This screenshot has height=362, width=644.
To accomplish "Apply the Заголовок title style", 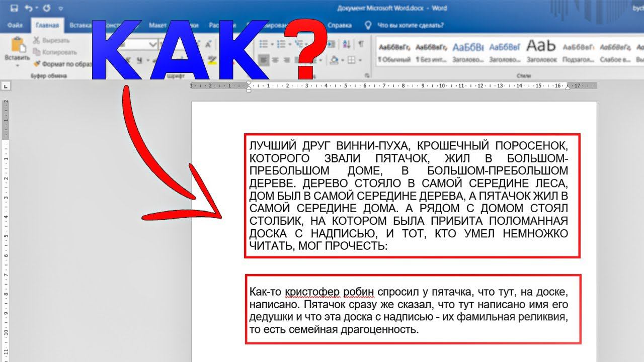I will [x=541, y=52].
